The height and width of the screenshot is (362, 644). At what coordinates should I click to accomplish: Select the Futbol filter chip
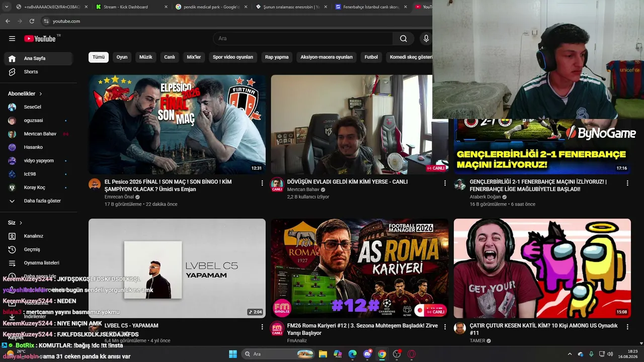tap(371, 57)
